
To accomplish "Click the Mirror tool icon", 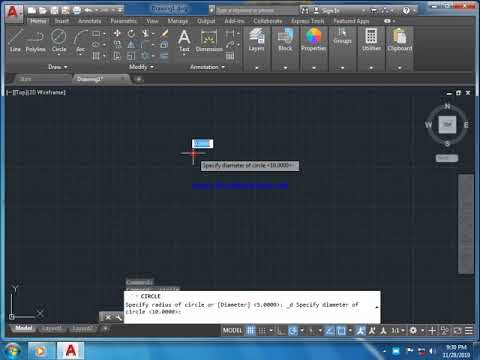I will 131,45.
